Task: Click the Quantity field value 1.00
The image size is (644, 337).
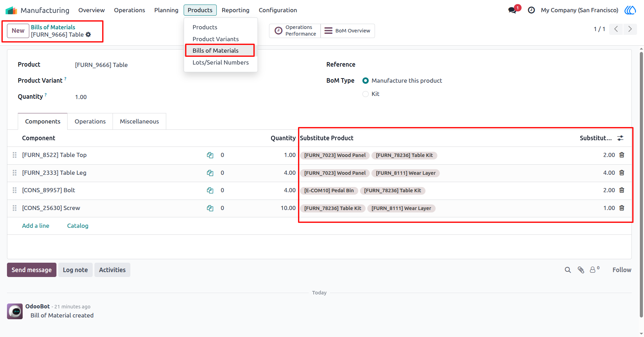Action: click(81, 97)
